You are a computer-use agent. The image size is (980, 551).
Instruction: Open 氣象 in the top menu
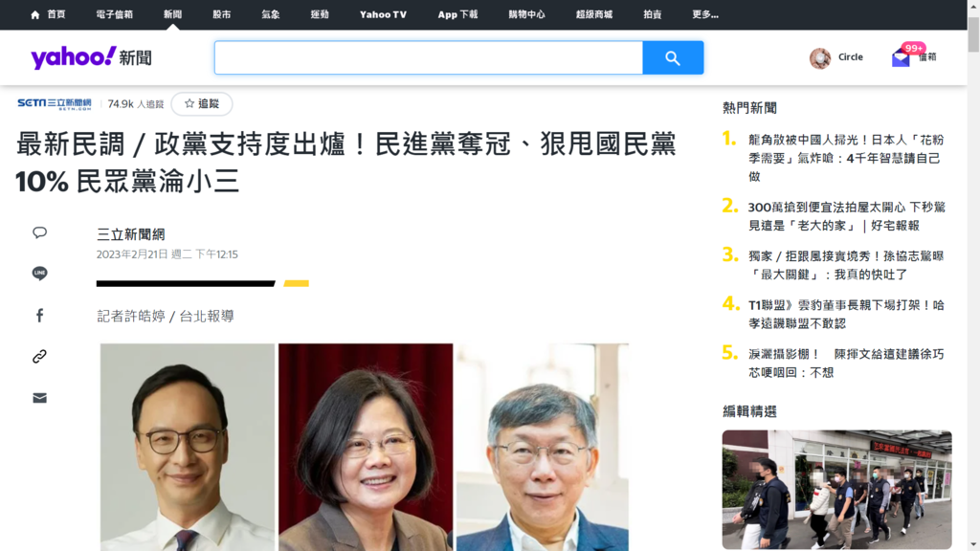271,14
